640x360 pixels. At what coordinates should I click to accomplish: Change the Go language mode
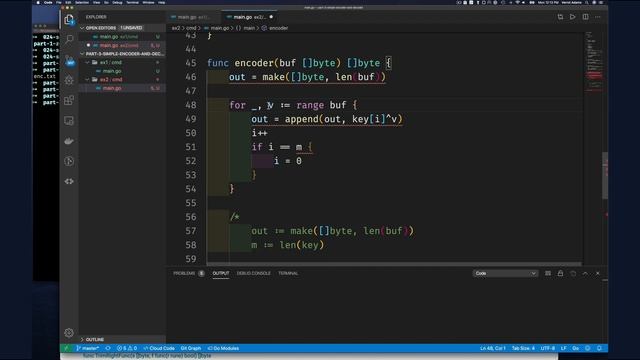point(576,348)
